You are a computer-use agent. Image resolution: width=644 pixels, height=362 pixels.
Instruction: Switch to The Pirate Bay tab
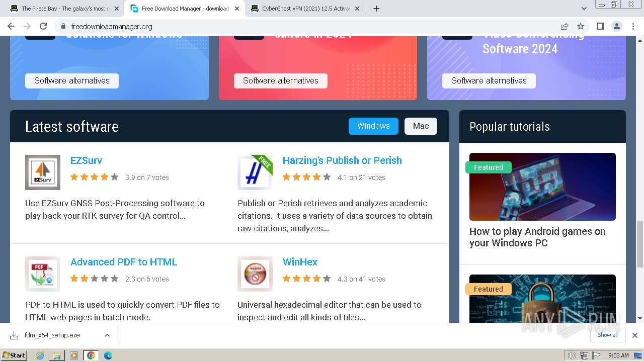(63, 9)
